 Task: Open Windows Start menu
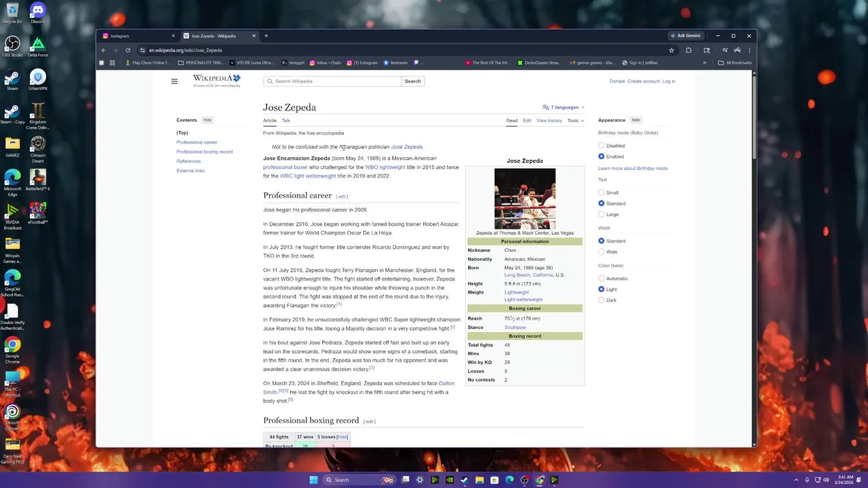313,480
